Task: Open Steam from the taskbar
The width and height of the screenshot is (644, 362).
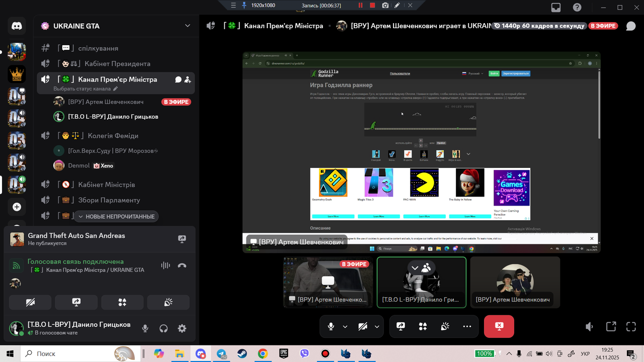Action: click(x=242, y=353)
